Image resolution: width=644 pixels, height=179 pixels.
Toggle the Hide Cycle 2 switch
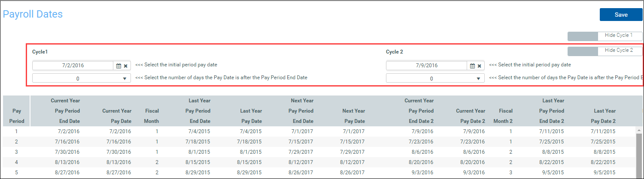(x=605, y=51)
